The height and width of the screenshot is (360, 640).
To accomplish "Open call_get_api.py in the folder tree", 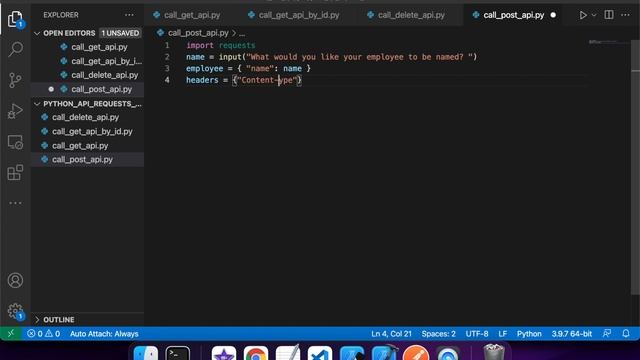I will [80, 145].
